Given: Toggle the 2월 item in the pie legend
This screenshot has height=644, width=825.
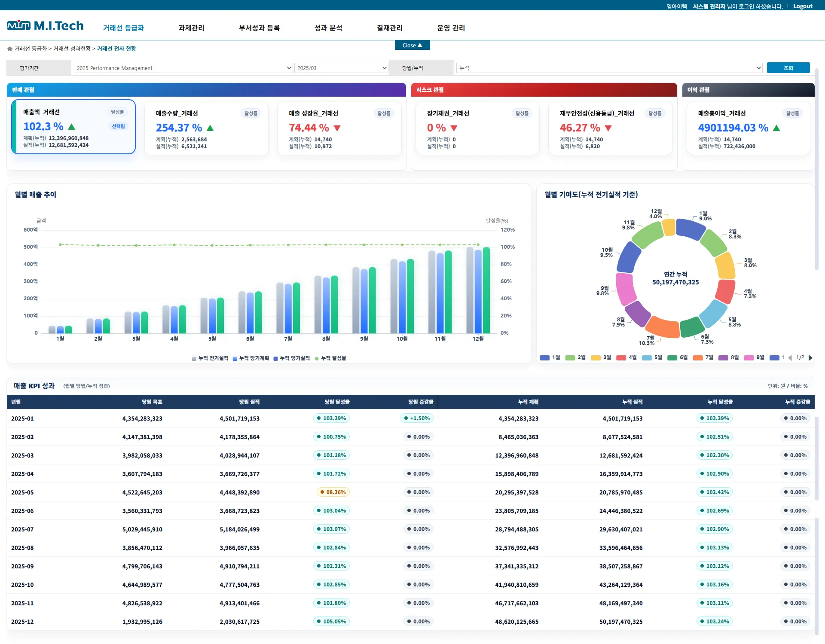Looking at the screenshot, I should click(575, 357).
